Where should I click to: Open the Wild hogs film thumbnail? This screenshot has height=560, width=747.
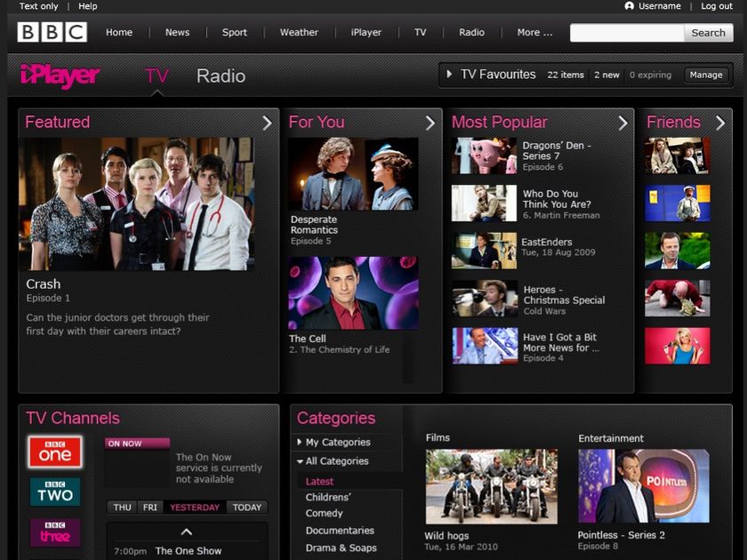click(x=491, y=487)
